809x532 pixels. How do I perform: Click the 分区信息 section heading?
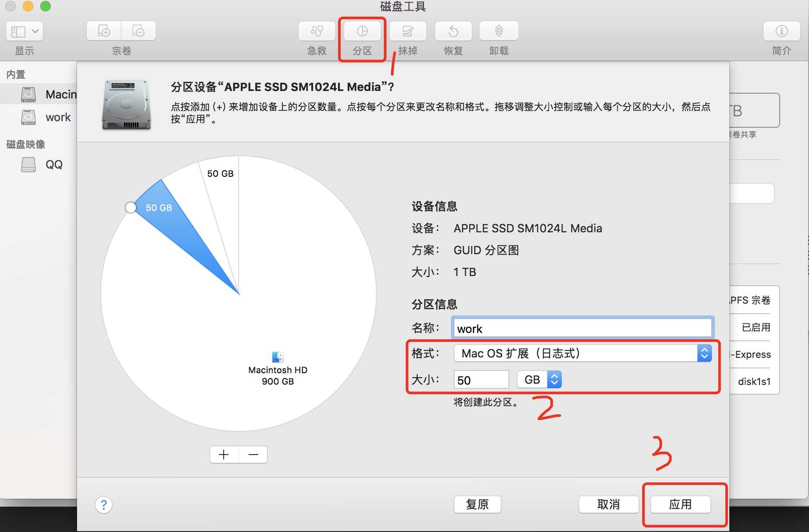(434, 304)
